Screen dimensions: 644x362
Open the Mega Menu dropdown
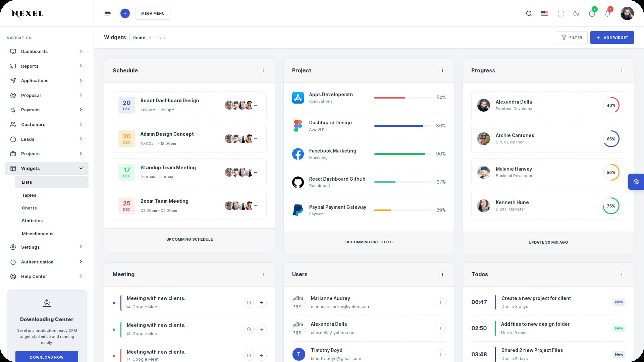pyautogui.click(x=153, y=13)
